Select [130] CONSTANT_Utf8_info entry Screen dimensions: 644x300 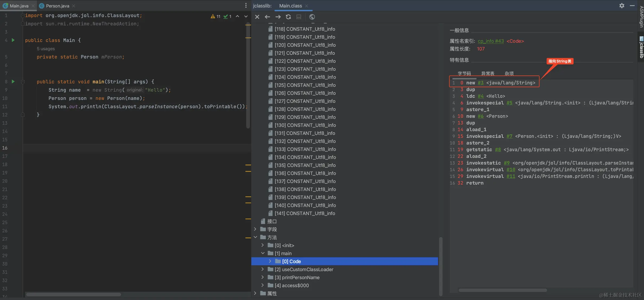point(305,125)
